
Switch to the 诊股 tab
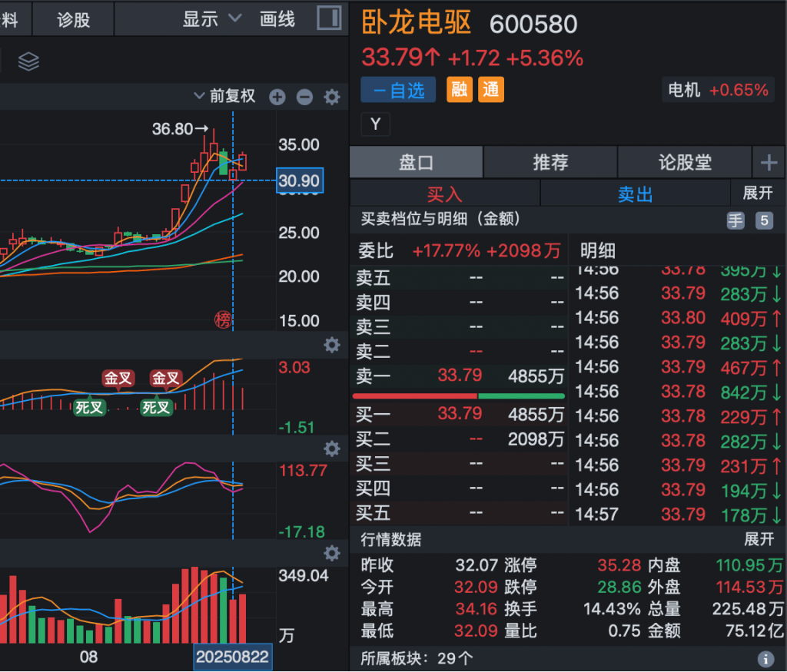73,19
